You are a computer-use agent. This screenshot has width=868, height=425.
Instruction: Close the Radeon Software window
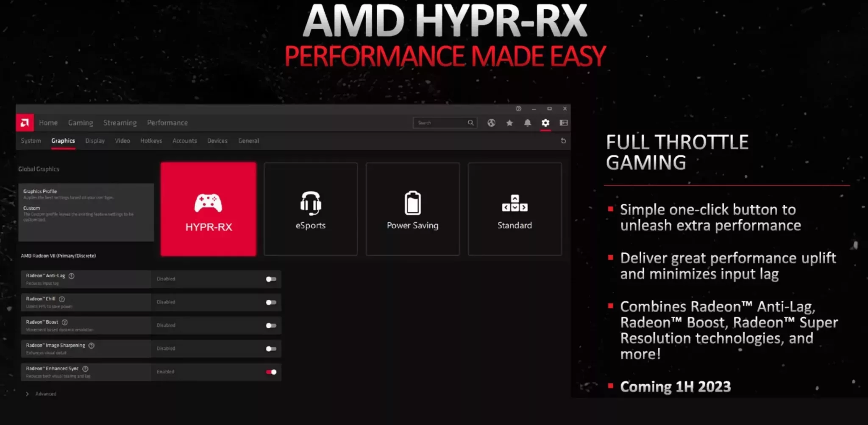(x=565, y=109)
